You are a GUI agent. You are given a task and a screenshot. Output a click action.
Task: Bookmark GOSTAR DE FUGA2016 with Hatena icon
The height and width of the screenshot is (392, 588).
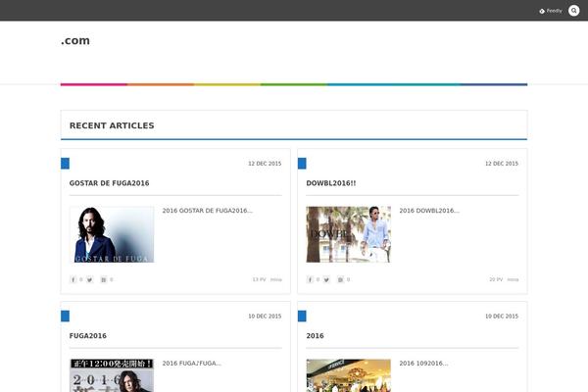coord(104,279)
